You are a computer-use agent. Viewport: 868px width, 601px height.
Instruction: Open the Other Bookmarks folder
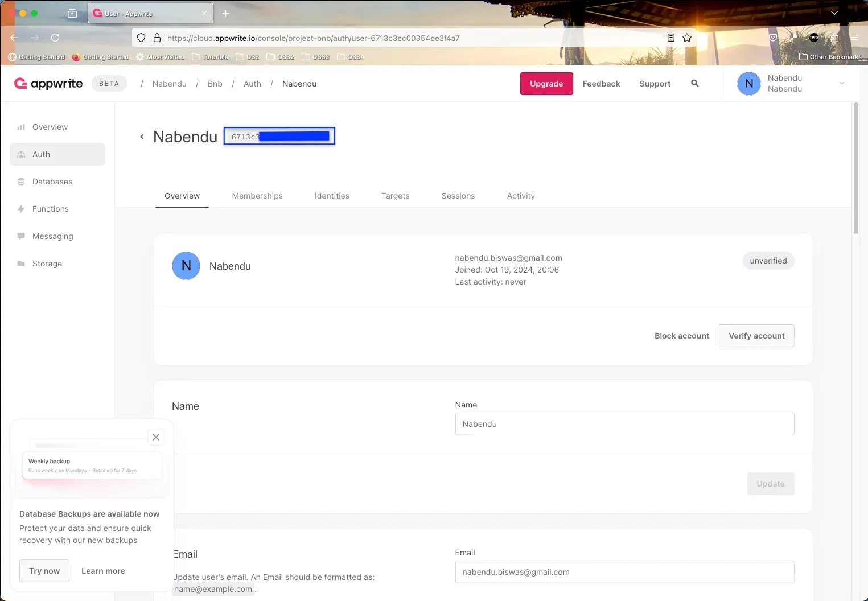pos(830,57)
